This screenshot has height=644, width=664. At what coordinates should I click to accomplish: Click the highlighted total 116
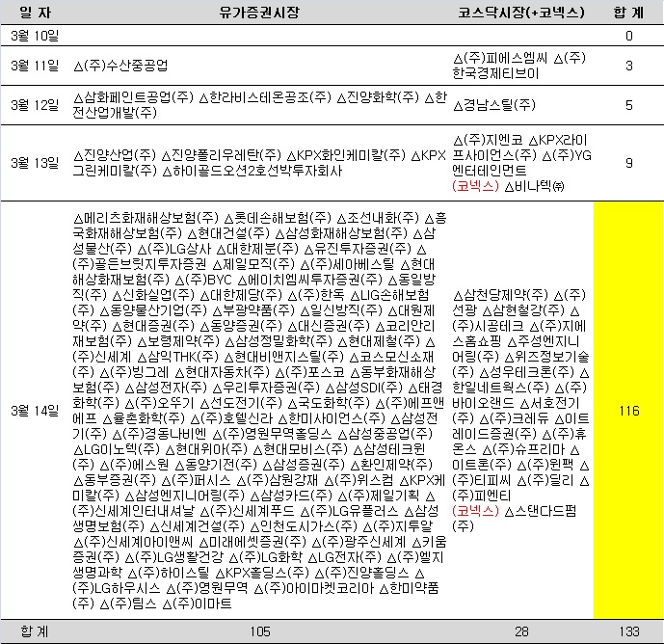(629, 411)
